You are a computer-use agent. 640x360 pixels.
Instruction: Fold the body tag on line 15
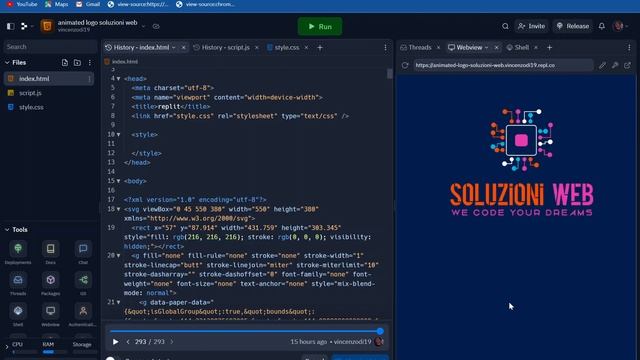(x=119, y=181)
